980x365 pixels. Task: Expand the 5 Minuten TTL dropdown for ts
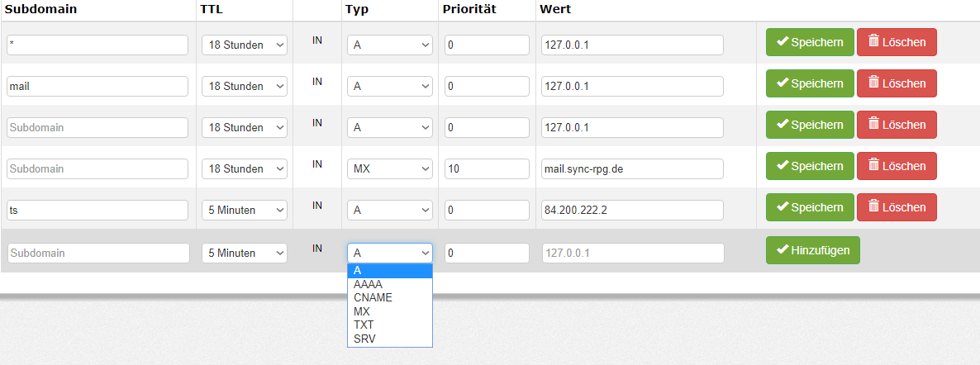pos(245,210)
